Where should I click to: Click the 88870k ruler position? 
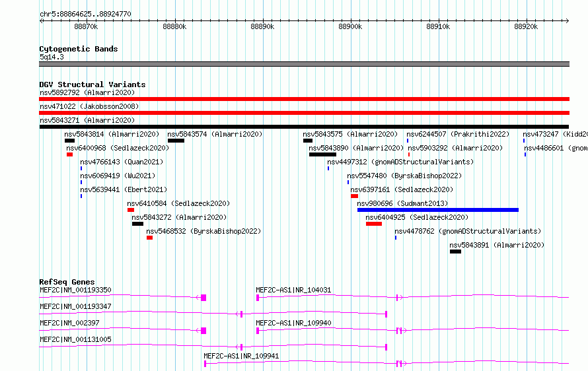click(87, 26)
